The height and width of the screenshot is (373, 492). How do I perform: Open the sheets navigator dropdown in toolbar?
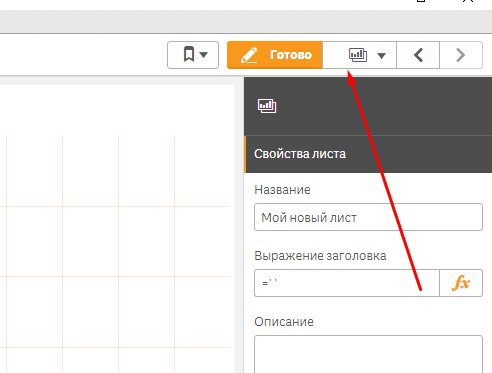pos(360,55)
